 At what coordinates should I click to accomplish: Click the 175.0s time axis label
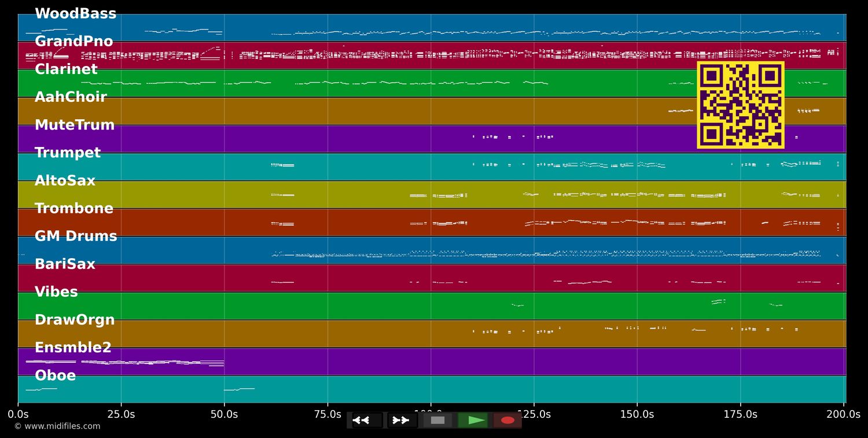(x=740, y=414)
